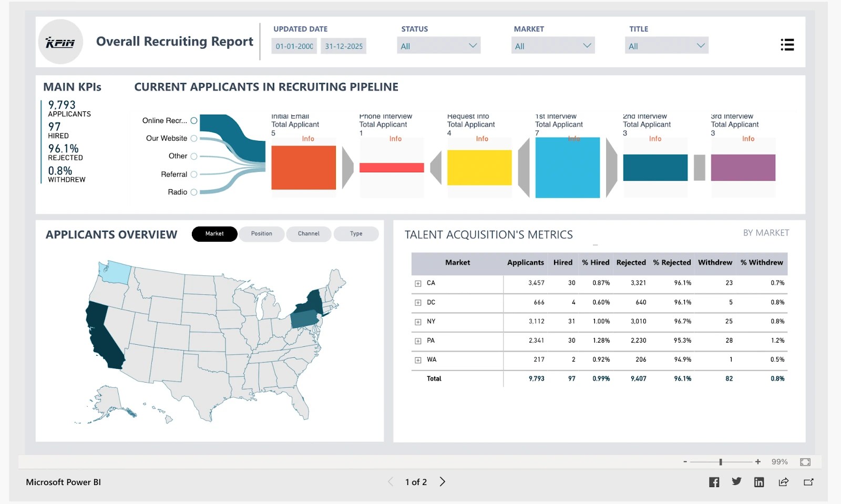Select the Referral source node circle
Screen dimensions: 841x504
194,174
